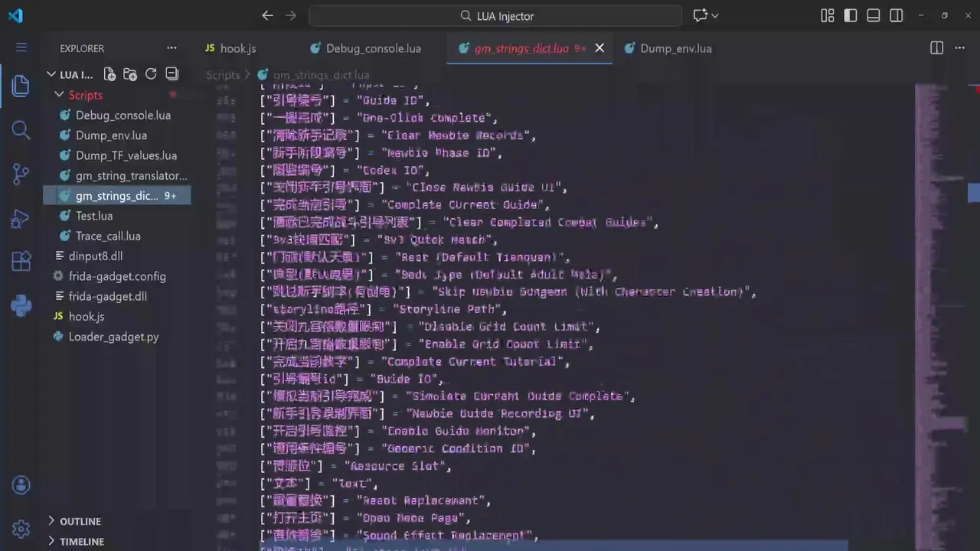Open frida-gadget.dll in the file tree

(117, 296)
